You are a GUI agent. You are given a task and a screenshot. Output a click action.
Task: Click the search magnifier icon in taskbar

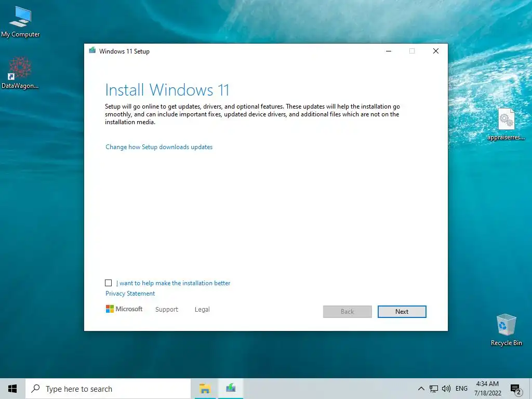pyautogui.click(x=35, y=389)
